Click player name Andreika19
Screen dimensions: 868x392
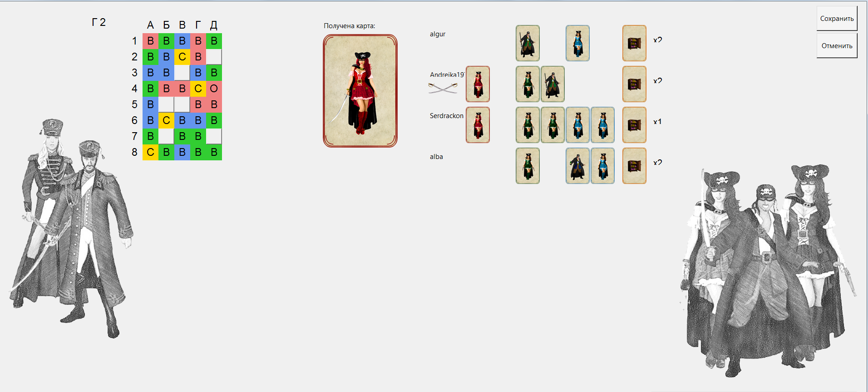tap(447, 74)
